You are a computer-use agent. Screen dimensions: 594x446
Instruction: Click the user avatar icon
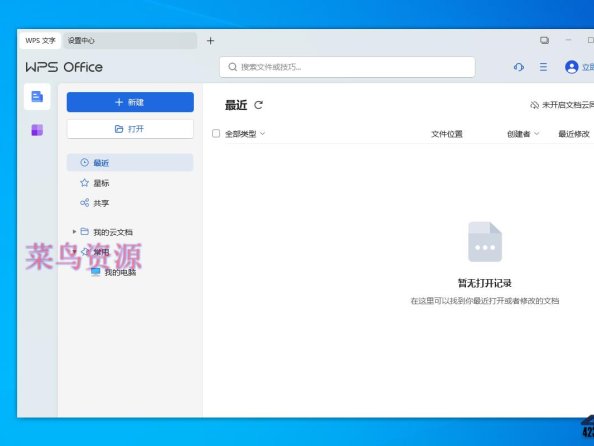pos(571,67)
